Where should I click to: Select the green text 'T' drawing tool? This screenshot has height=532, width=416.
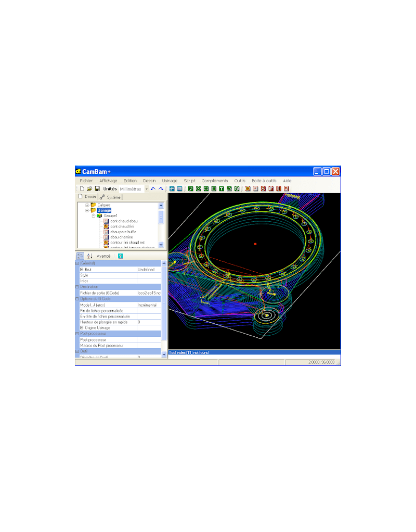pyautogui.click(x=222, y=188)
